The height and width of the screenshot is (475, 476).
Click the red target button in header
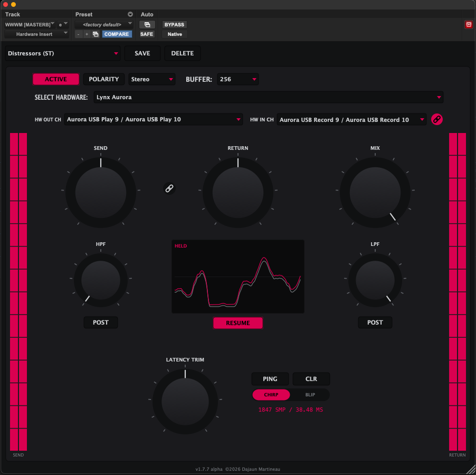(469, 25)
